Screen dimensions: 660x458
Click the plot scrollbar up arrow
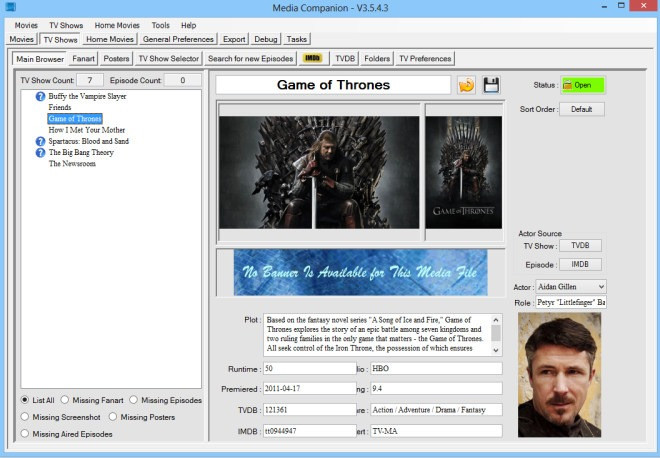(x=496, y=320)
